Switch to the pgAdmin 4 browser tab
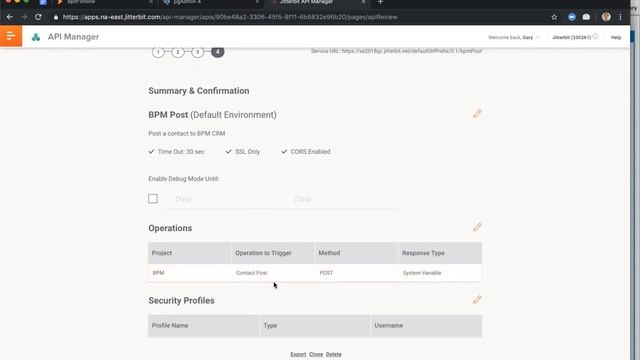Screen dimensions: 640x360 point(210,2)
